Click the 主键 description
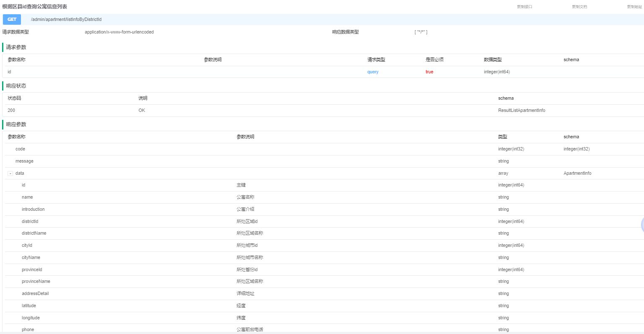The height and width of the screenshot is (334, 644). click(x=241, y=185)
